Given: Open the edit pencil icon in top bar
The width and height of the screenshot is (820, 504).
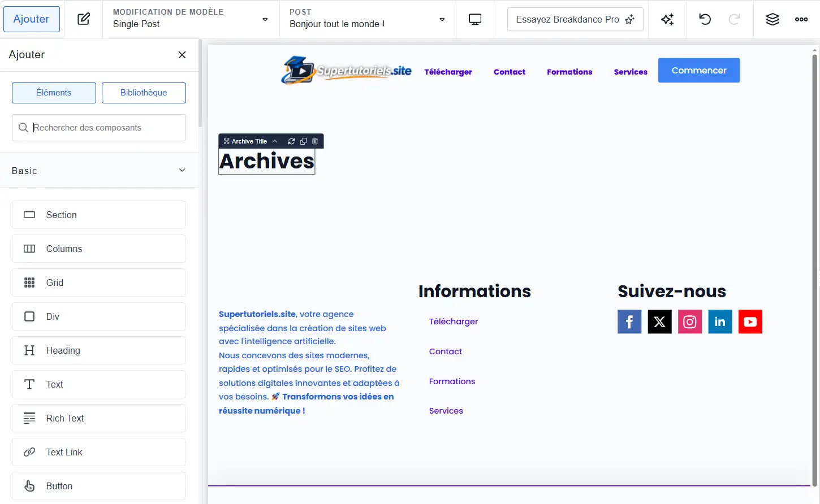Looking at the screenshot, I should point(83,19).
